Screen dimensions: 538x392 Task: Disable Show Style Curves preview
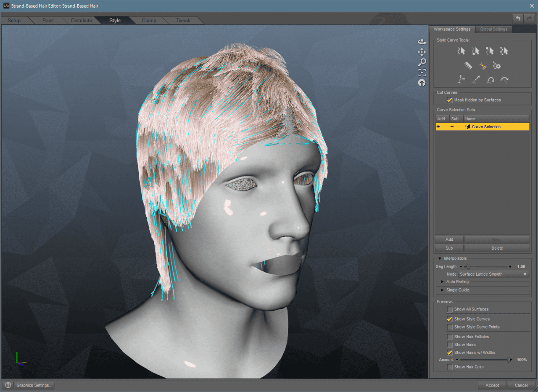tap(449, 319)
